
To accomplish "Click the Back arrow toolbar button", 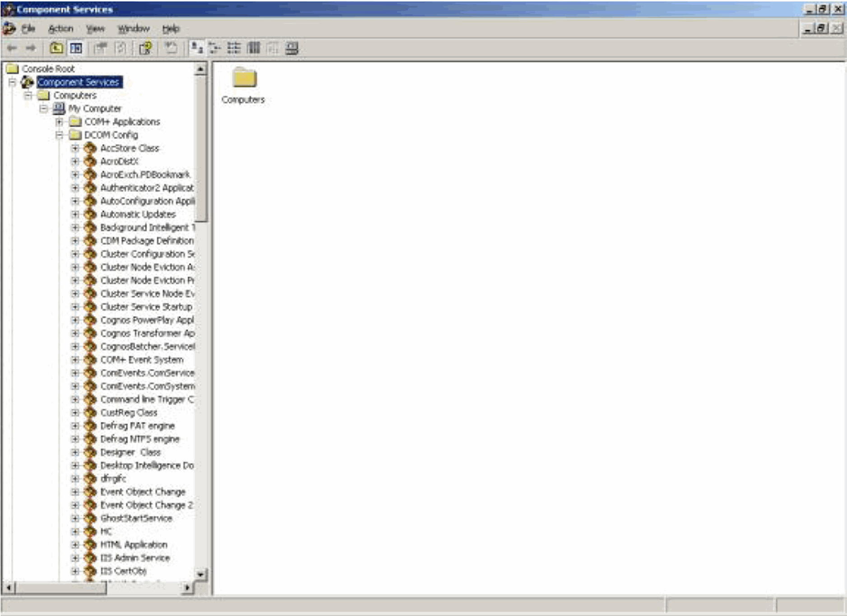I will pyautogui.click(x=12, y=48).
